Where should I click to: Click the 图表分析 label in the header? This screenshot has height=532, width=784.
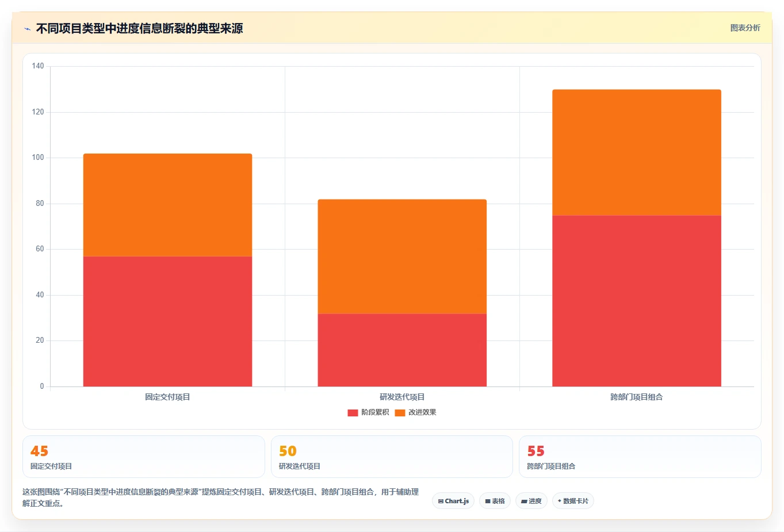pyautogui.click(x=745, y=28)
